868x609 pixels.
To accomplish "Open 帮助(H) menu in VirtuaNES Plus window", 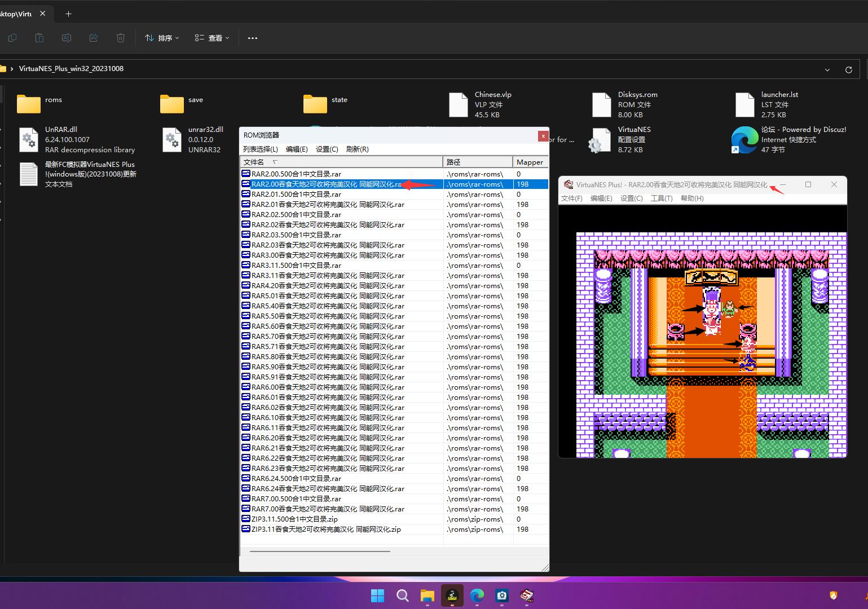I will 692,198.
